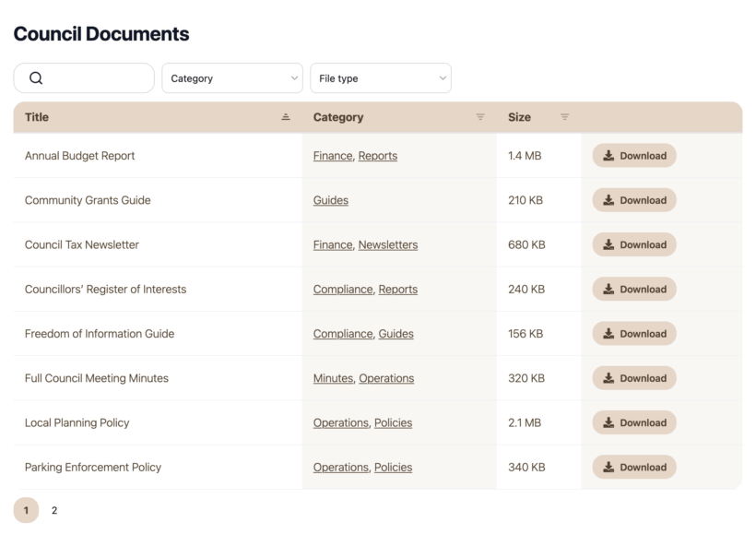
Task: Download the Local Planning Policy
Action: point(634,422)
